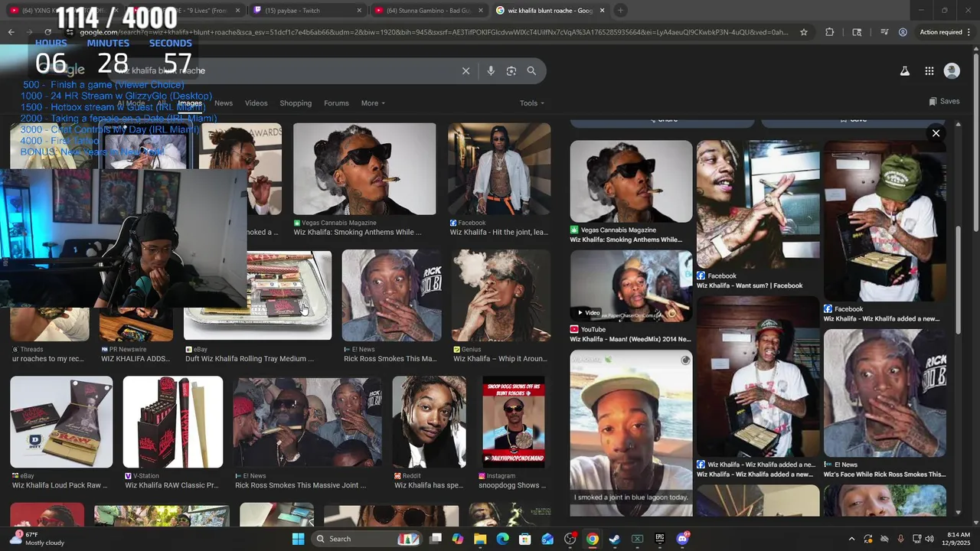Open Chrome extensions puzzle icon

point(830,32)
